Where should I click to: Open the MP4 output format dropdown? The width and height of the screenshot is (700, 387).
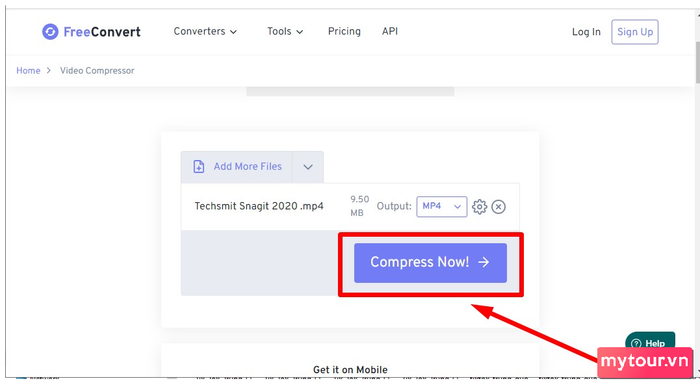click(442, 206)
